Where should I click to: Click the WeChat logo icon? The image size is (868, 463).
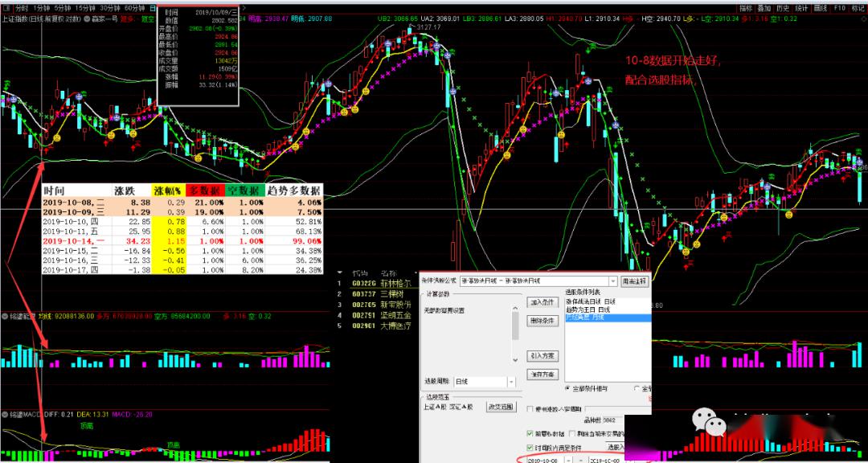pyautogui.click(x=710, y=423)
